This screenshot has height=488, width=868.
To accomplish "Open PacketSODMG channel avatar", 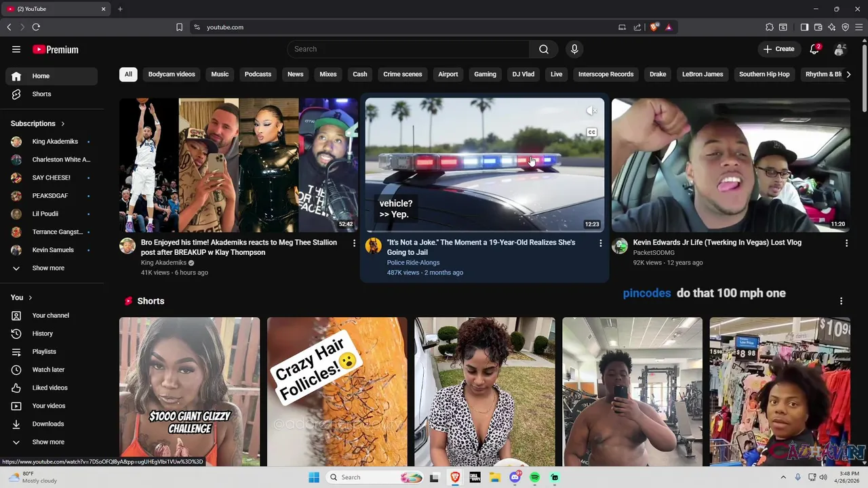I will point(620,246).
